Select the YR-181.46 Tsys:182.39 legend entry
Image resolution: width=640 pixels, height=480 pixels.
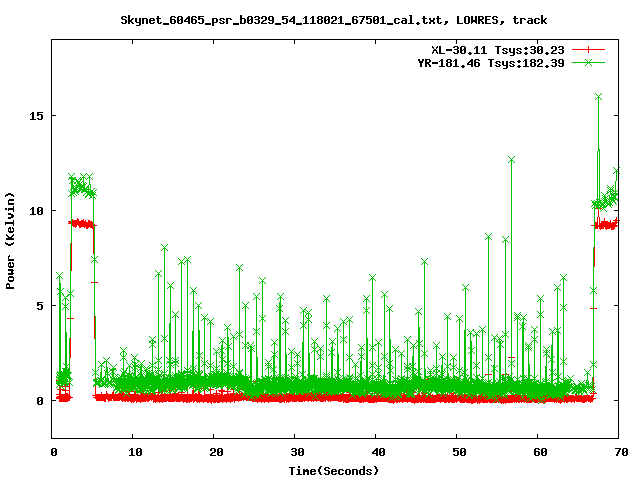[491, 63]
